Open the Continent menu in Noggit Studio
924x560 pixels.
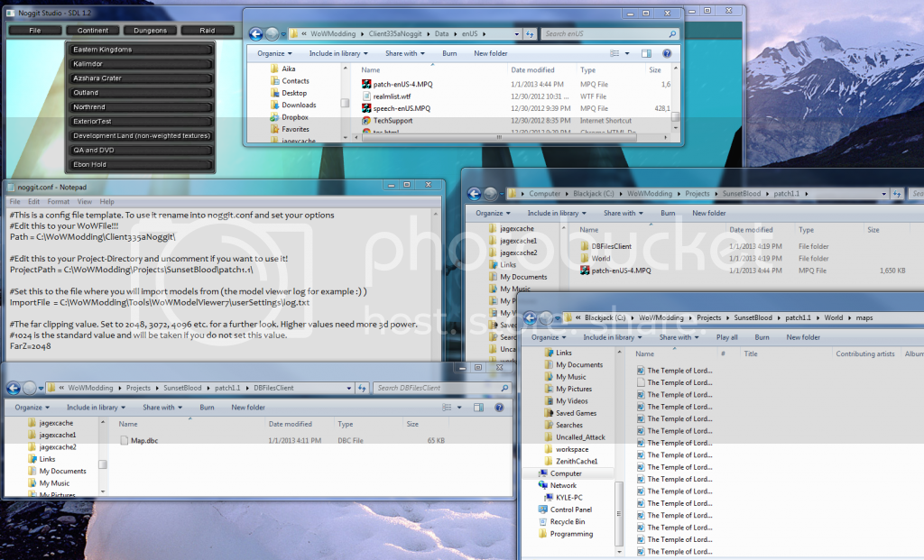[93, 30]
